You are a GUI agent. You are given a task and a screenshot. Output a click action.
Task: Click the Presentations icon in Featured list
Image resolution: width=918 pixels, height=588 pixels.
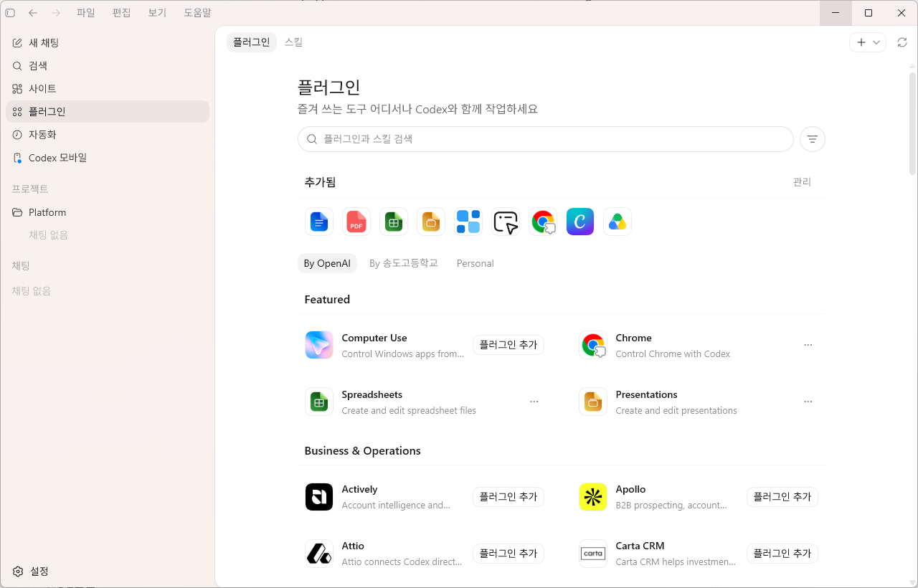click(x=593, y=402)
